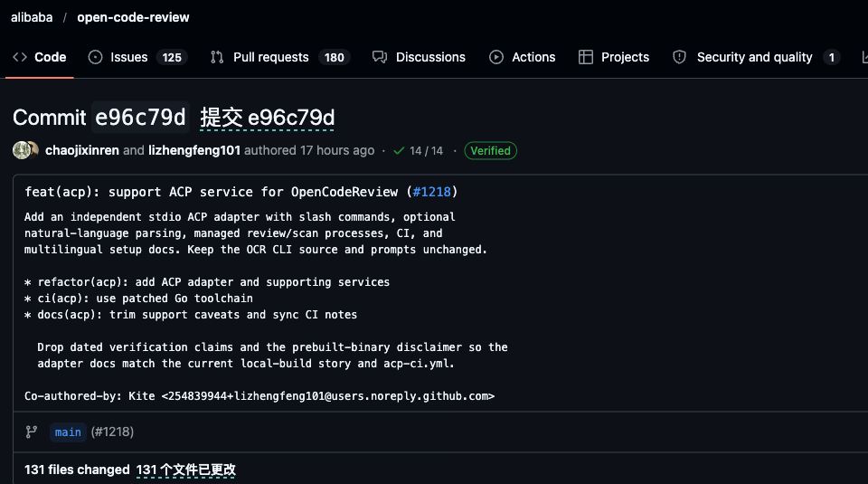The height and width of the screenshot is (484, 868).
Task: Click the line docs(acp): trim support caveats
Action: (x=191, y=315)
